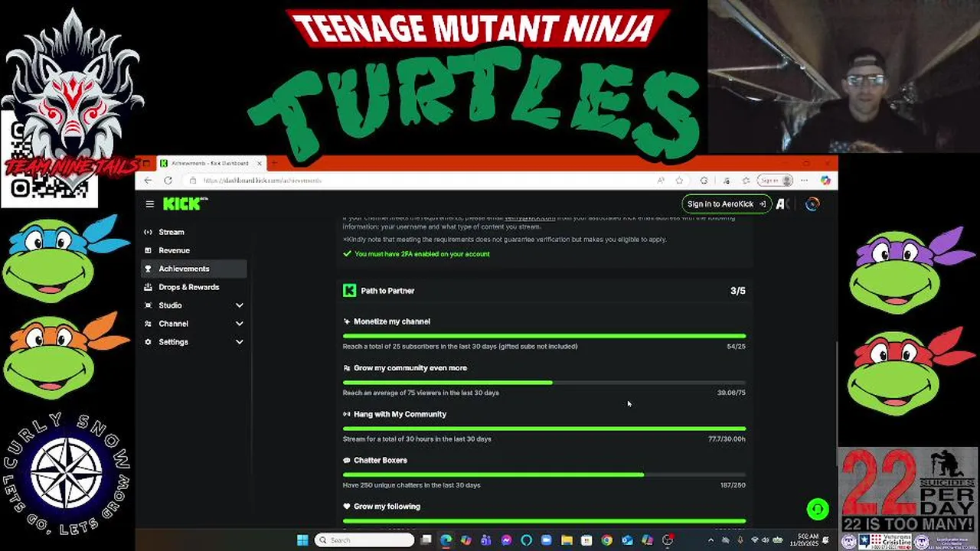980x551 pixels.
Task: Click 'You must have 2FA enabled' text
Action: (x=422, y=254)
